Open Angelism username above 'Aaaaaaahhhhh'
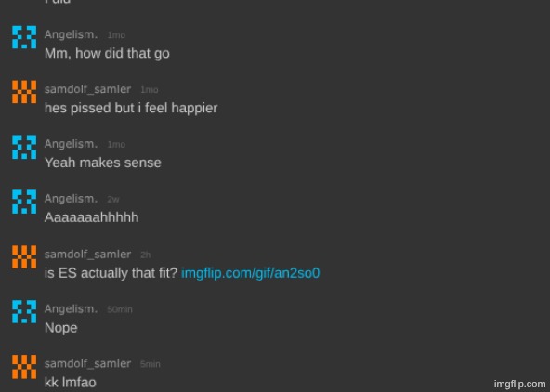This screenshot has height=392, width=550. (71, 199)
